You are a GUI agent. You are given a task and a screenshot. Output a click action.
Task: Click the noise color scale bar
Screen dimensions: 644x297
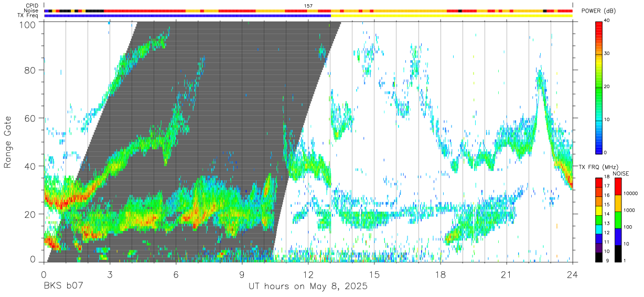coord(617,220)
